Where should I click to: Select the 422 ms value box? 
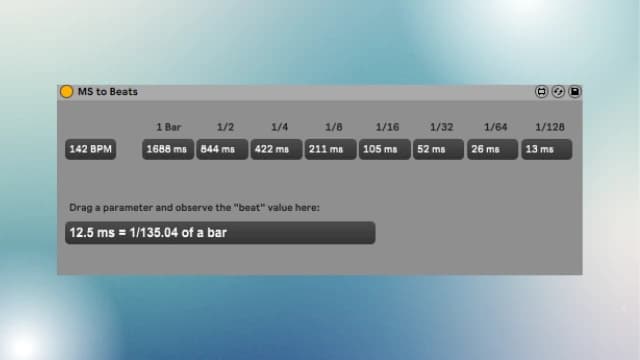click(276, 149)
